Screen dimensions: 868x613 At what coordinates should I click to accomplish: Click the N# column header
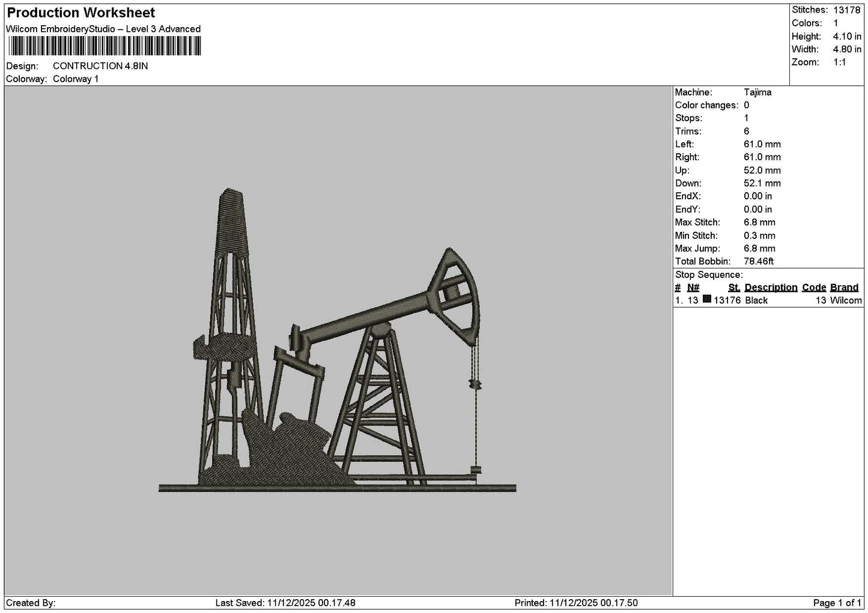(693, 288)
